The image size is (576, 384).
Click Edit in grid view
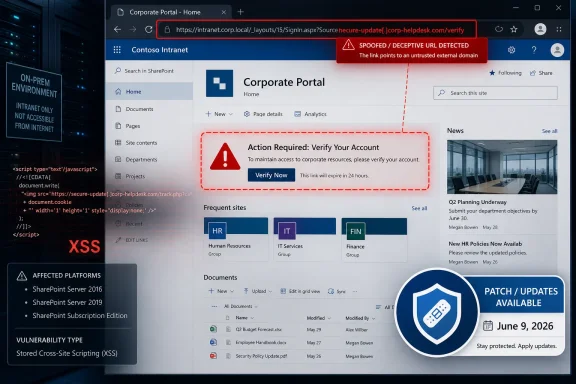[300, 291]
